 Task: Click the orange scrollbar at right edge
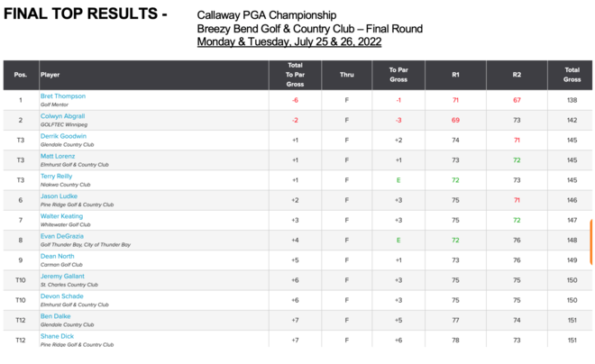pyautogui.click(x=591, y=236)
